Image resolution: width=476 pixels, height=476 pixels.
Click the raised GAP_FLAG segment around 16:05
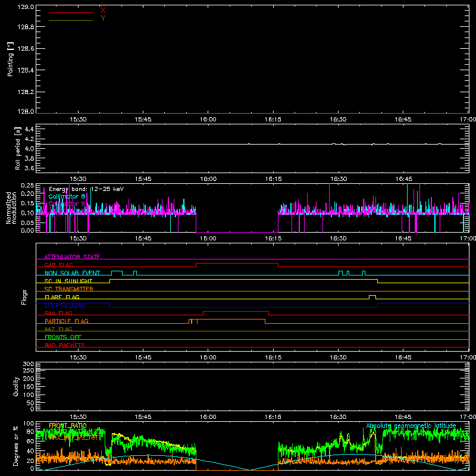pyautogui.click(x=237, y=263)
